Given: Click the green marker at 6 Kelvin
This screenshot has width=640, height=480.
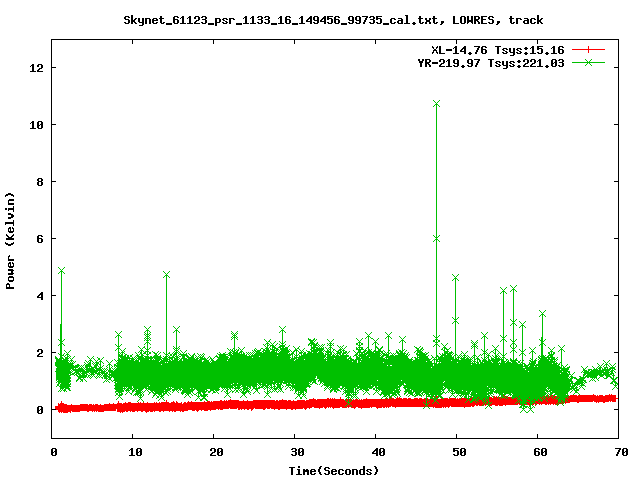Looking at the screenshot, I should pos(436,238).
